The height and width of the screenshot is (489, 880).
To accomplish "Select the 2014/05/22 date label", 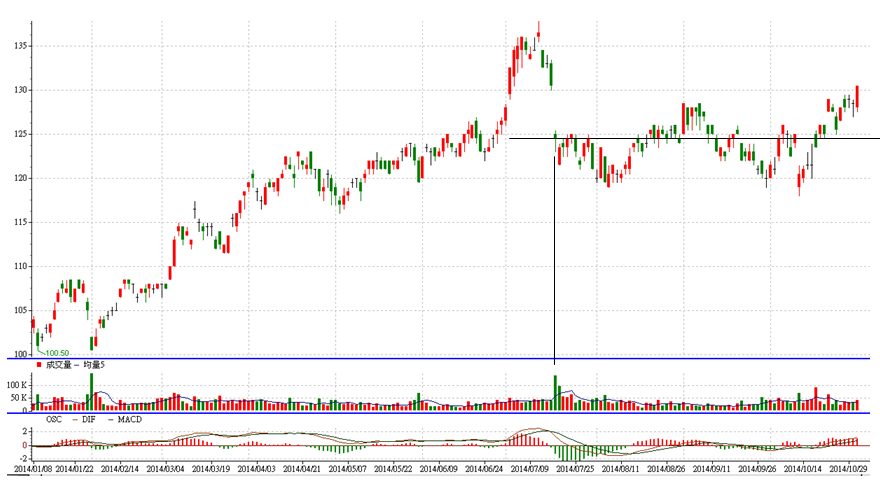I will pos(393,469).
